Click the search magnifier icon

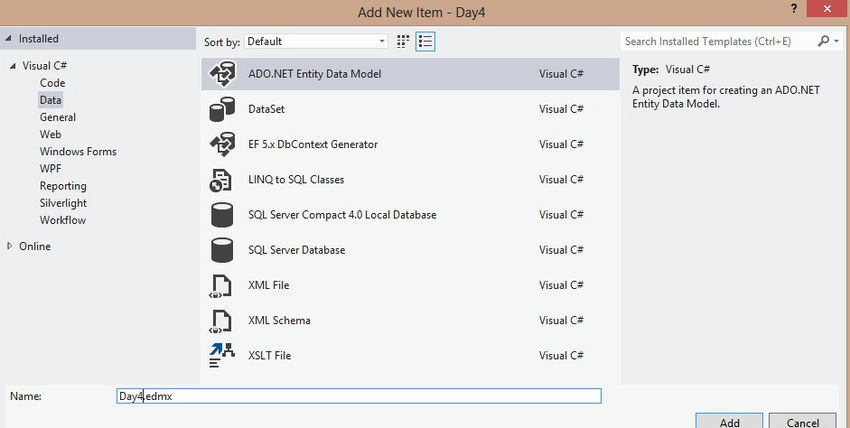tap(823, 41)
